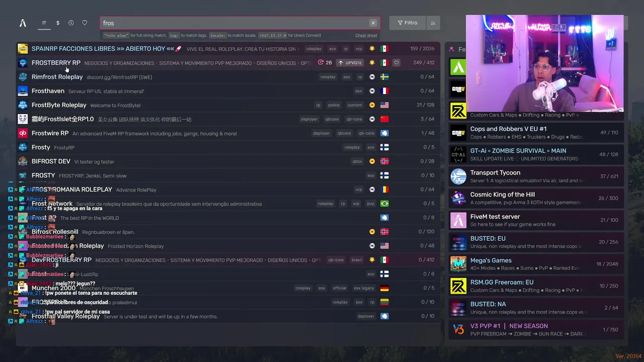Select the BIFROST DEV server row
Image resolution: width=644 pixels, height=362 pixels.
pyautogui.click(x=228, y=161)
